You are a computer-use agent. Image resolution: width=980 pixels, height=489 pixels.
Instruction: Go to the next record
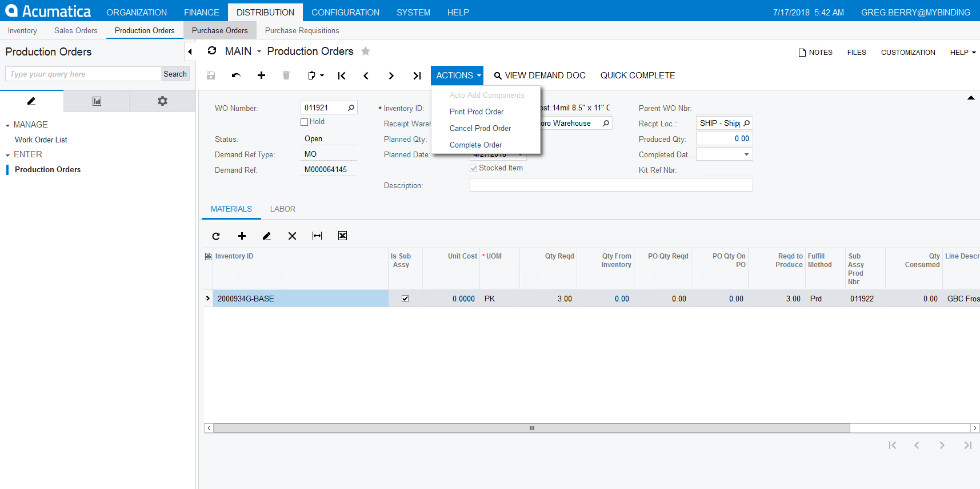(x=391, y=75)
